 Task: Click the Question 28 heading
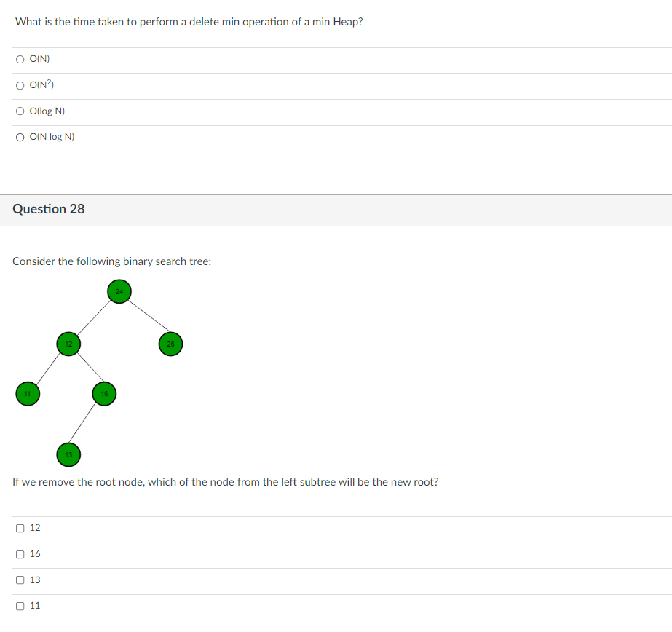click(49, 209)
